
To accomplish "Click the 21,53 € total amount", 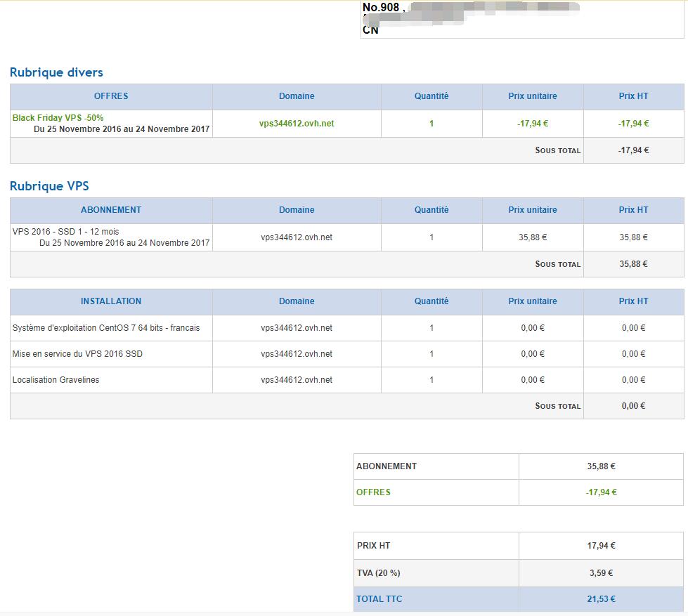I will pos(601,599).
